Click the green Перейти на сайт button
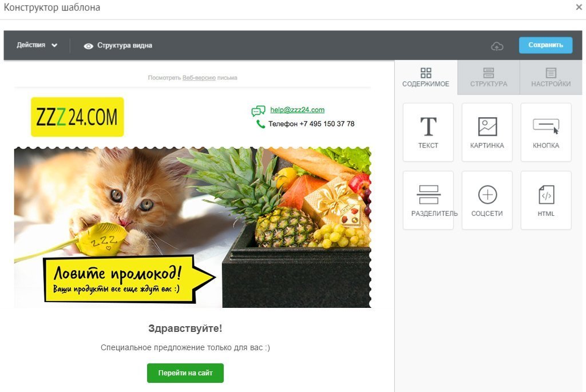The image size is (586, 392). click(x=185, y=373)
